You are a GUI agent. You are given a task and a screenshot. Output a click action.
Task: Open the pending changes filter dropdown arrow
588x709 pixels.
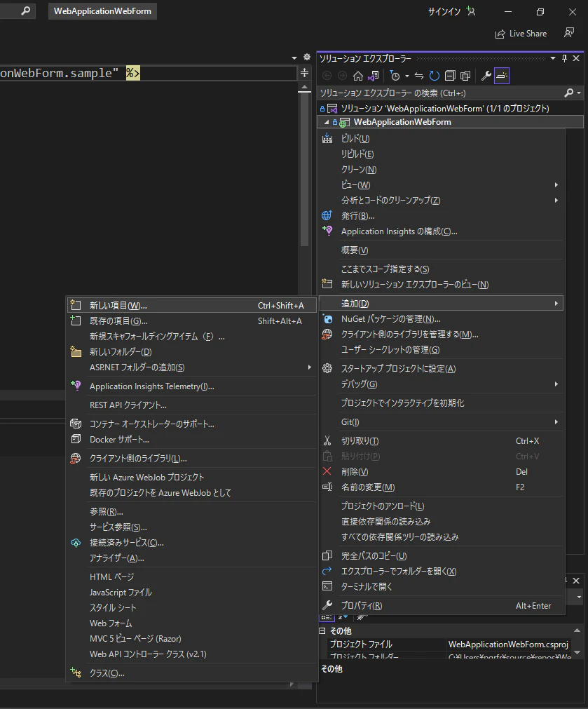[x=406, y=76]
